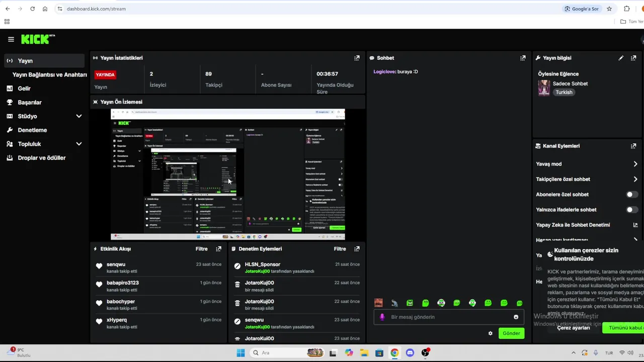This screenshot has width=644, height=362.
Task: Click the browser address bar URL
Action: click(96, 9)
